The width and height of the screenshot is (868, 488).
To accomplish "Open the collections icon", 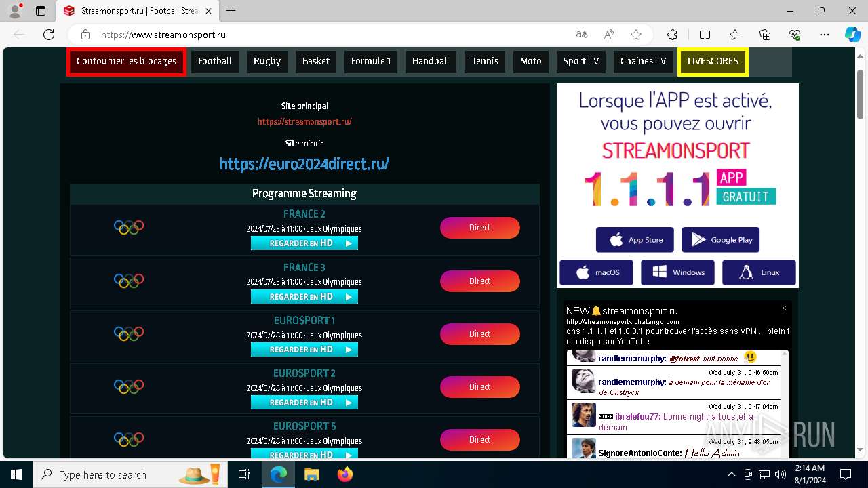I will (x=765, y=35).
